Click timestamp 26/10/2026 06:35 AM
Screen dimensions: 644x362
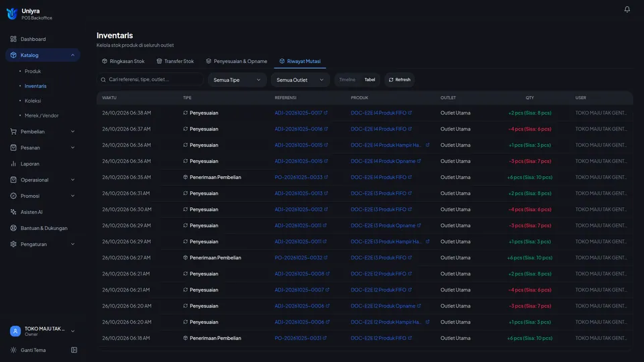tap(127, 177)
